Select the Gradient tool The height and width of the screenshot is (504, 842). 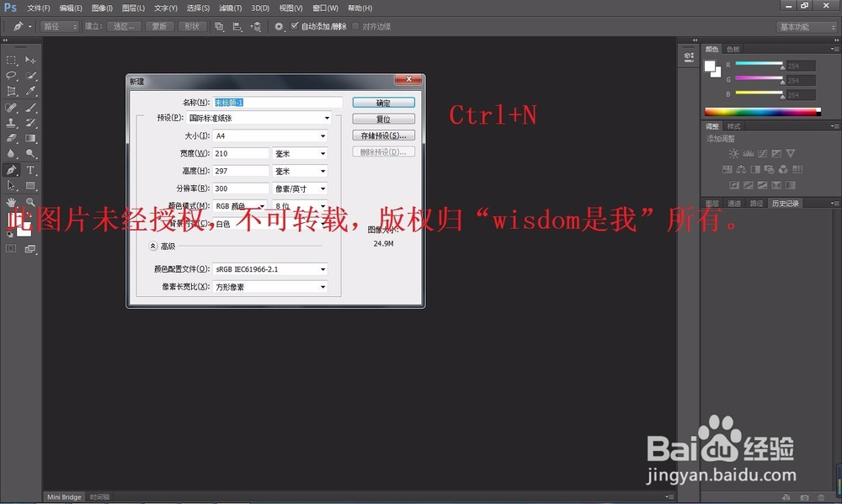(30, 139)
